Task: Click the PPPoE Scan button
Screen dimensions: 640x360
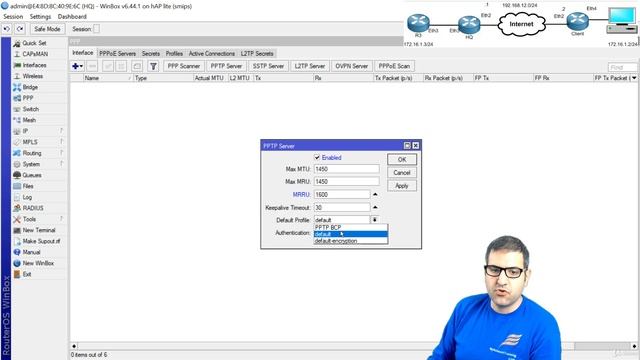Action: (394, 66)
